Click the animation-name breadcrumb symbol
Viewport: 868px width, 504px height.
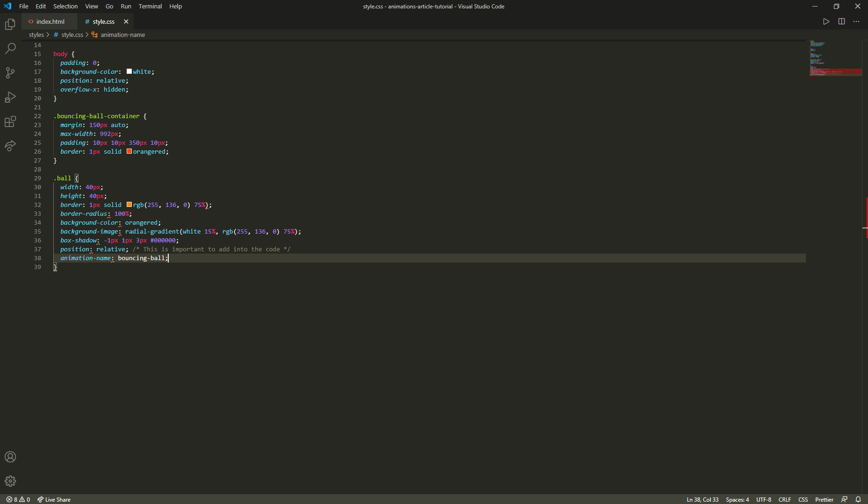(118, 35)
